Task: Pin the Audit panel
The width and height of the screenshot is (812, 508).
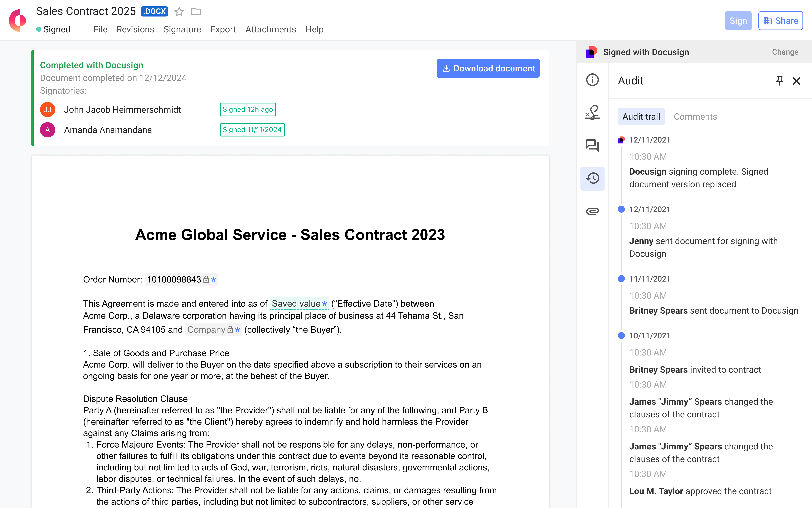Action: pos(779,81)
